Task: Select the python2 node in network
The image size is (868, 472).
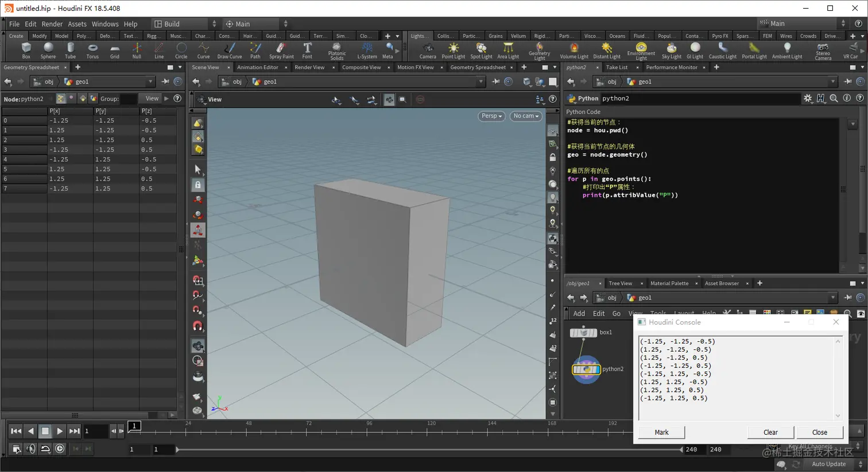Action: [x=586, y=369]
